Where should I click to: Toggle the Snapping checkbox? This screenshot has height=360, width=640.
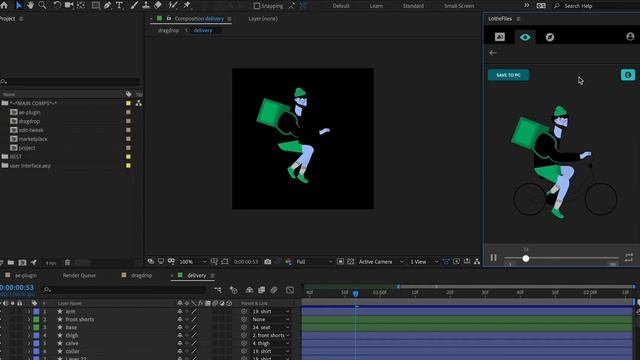point(257,6)
